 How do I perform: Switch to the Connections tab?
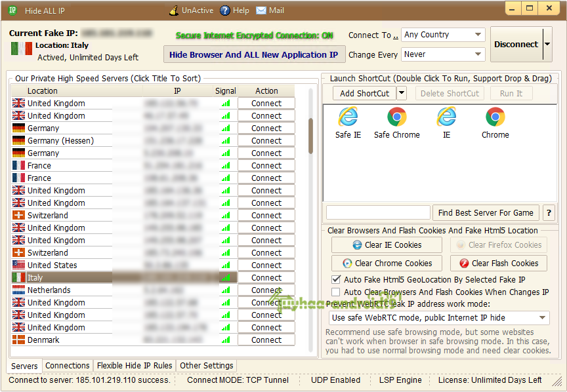click(x=67, y=366)
